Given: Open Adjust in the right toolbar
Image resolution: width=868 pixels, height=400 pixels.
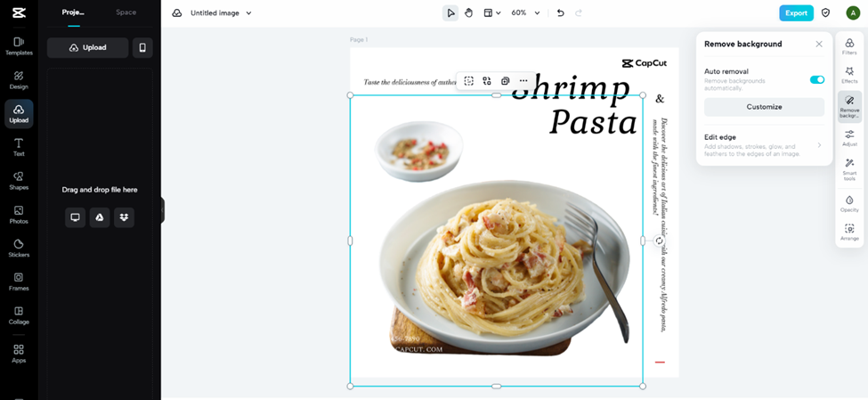Looking at the screenshot, I should 849,137.
